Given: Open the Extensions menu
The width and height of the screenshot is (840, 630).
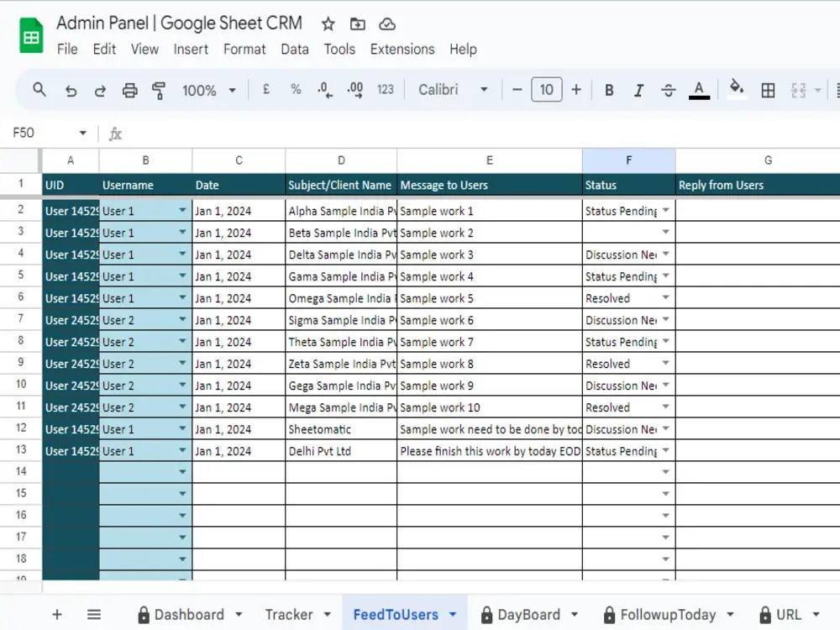Looking at the screenshot, I should pos(402,50).
